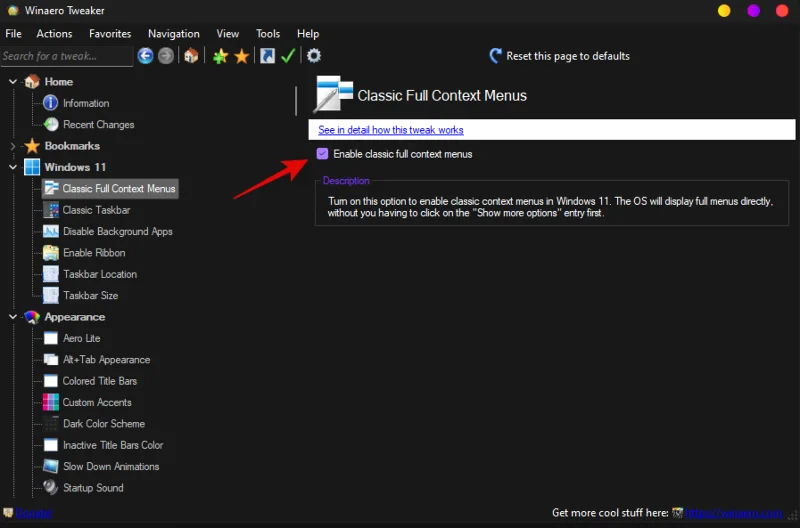Click the Search for a tweak field
The width and height of the screenshot is (800, 528).
pyautogui.click(x=67, y=56)
